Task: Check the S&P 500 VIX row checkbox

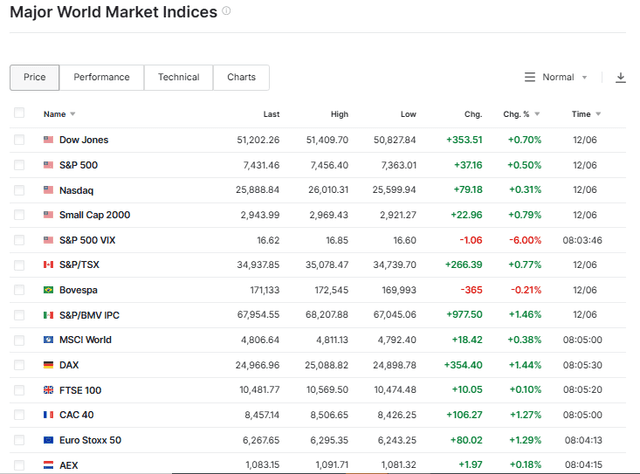Action: pyautogui.click(x=19, y=240)
